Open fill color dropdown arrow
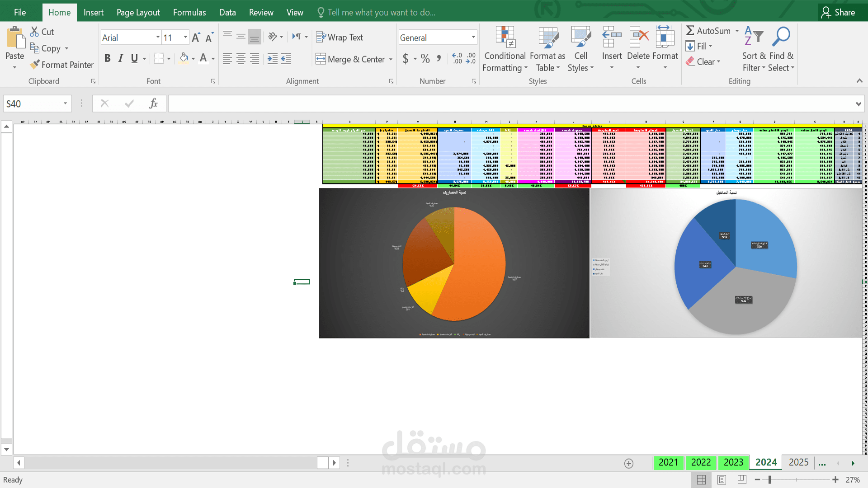Screen dimensions: 868x488 [193, 59]
